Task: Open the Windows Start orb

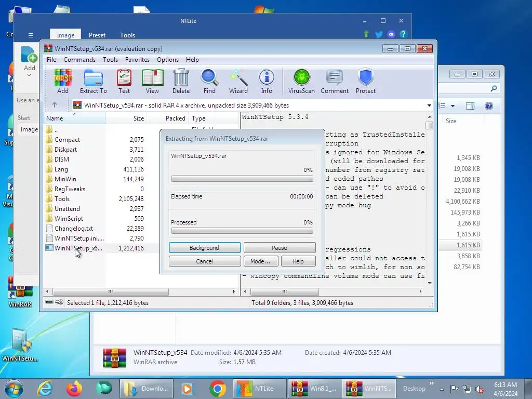Action: (14, 389)
